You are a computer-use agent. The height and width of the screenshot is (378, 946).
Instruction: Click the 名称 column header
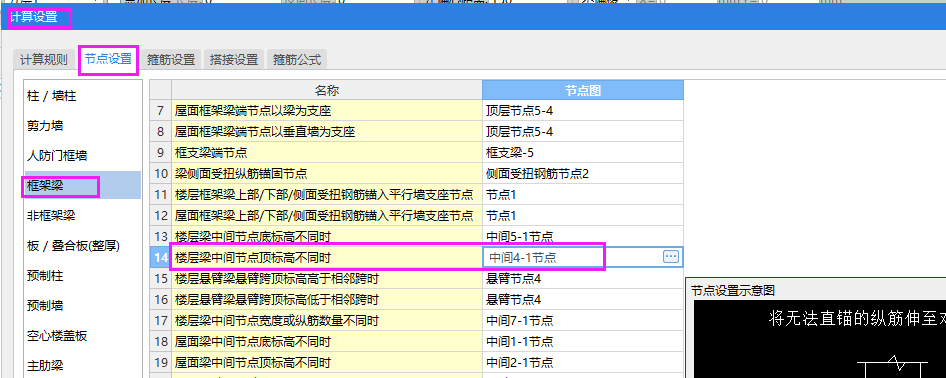pos(327,90)
